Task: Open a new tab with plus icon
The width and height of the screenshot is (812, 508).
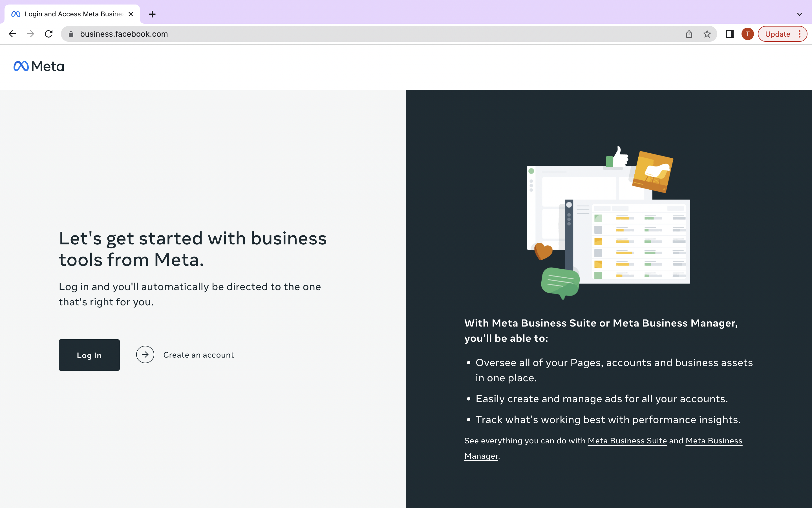Action: point(152,14)
